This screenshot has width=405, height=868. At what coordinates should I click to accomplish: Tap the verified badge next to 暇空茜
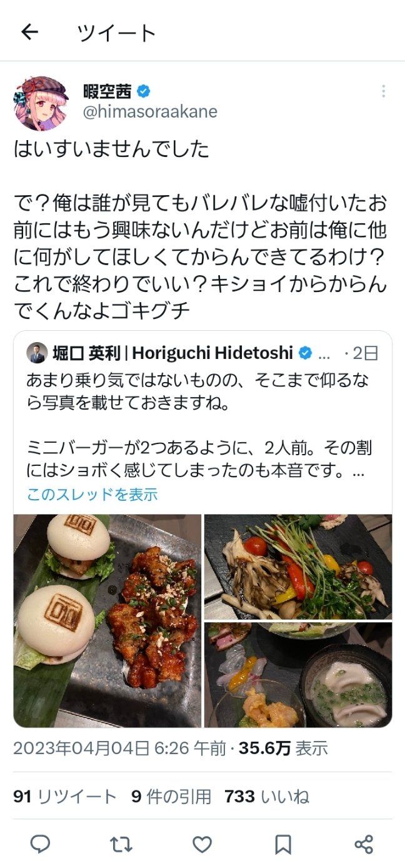[x=144, y=91]
